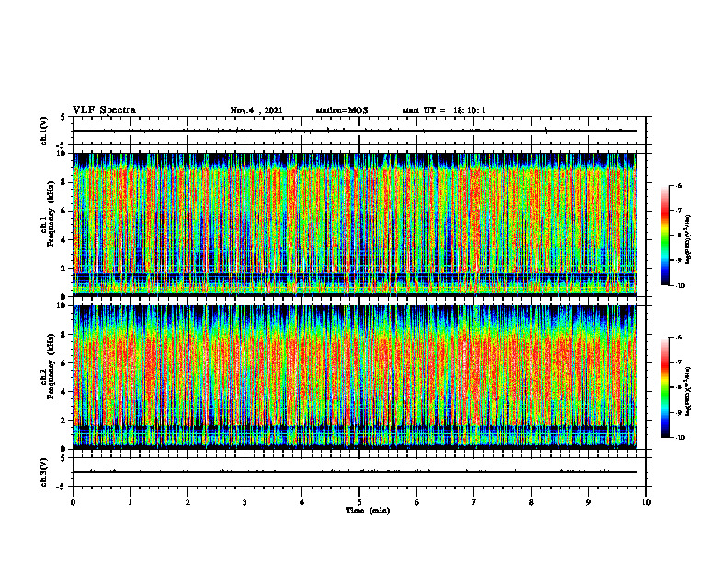Click the "Time (min)" x-axis label
This screenshot has height=563, width=728.
click(x=368, y=511)
